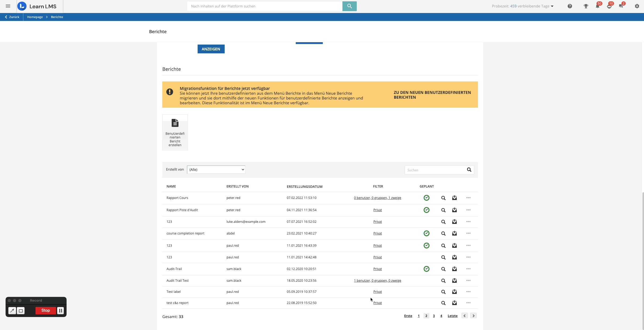Open filter link 1 benutzer, 0 gruppen, 0 zweige

(377, 281)
